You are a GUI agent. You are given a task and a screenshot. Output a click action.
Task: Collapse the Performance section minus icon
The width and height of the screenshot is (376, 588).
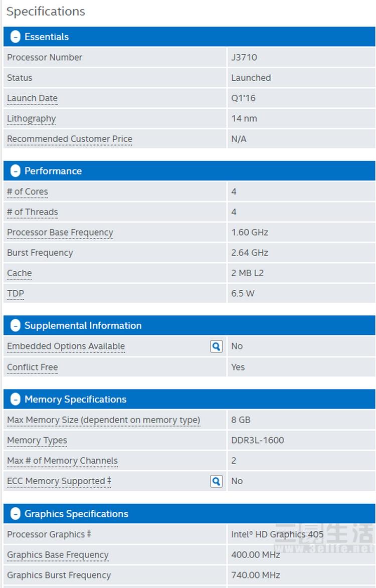(x=16, y=171)
